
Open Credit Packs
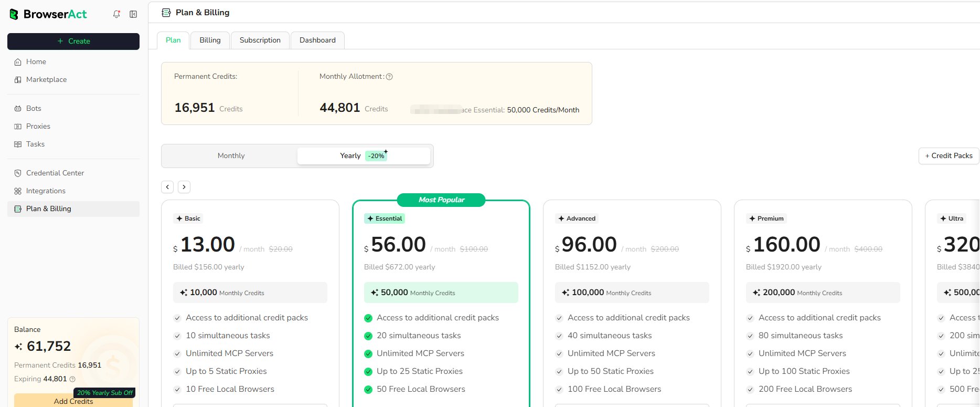click(949, 156)
